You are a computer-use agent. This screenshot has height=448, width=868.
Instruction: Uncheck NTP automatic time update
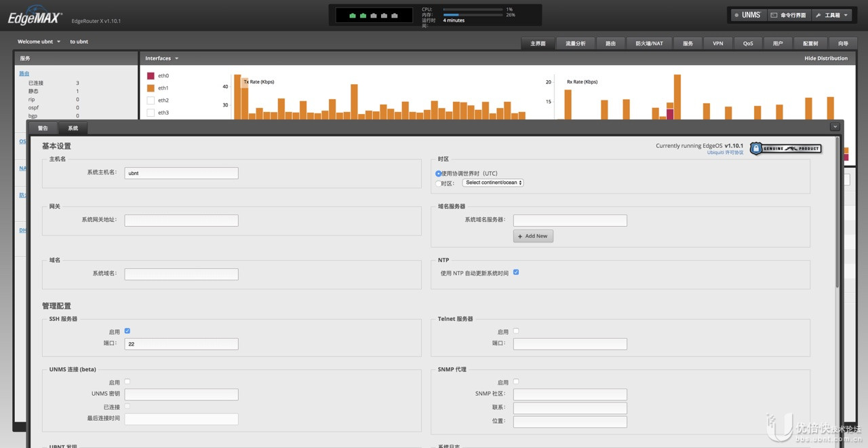point(516,272)
